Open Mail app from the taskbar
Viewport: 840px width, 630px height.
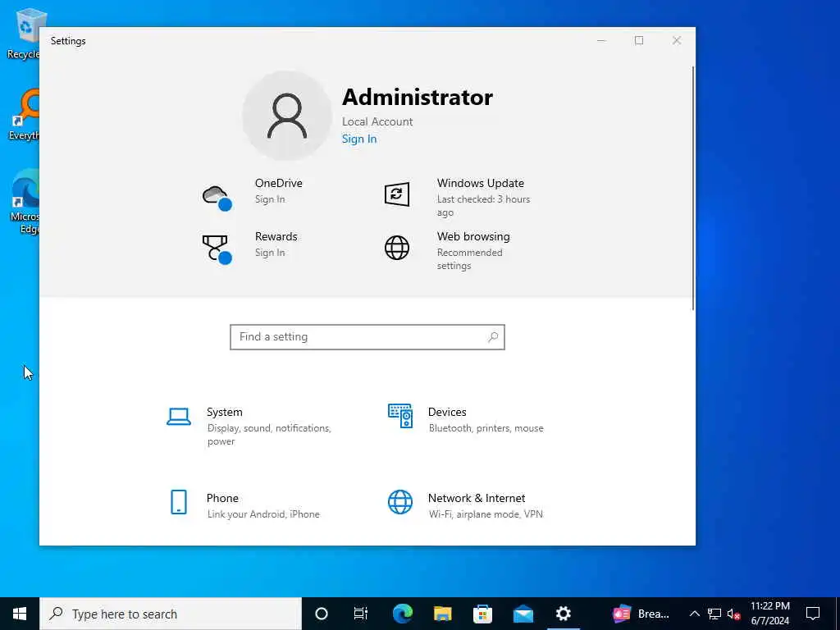(x=523, y=614)
